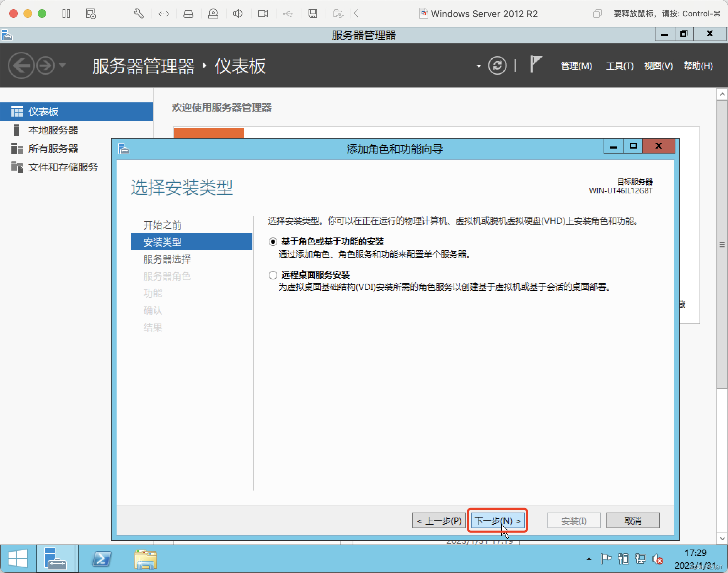Click the 所有服务器 icon in sidebar
Viewport: 728px width, 573px height.
17,149
